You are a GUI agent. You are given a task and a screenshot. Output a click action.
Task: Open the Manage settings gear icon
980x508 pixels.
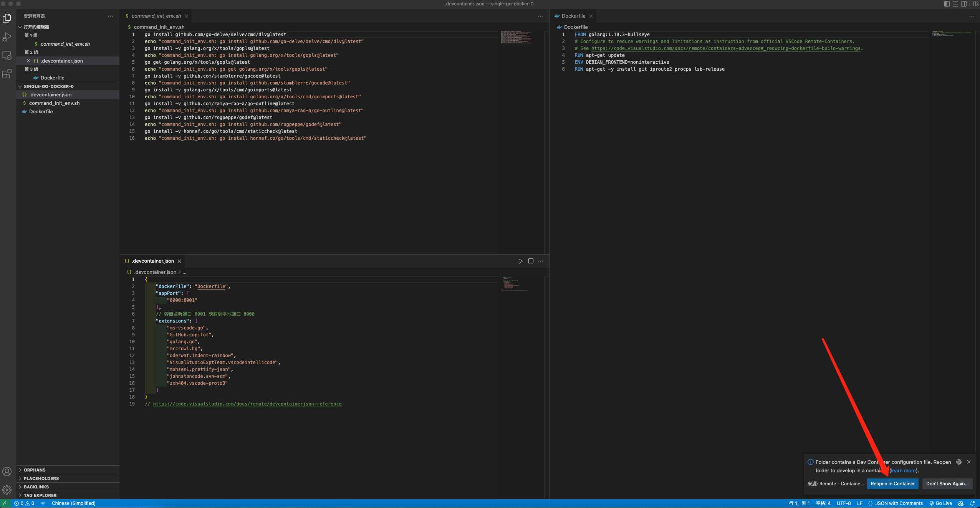(7, 490)
